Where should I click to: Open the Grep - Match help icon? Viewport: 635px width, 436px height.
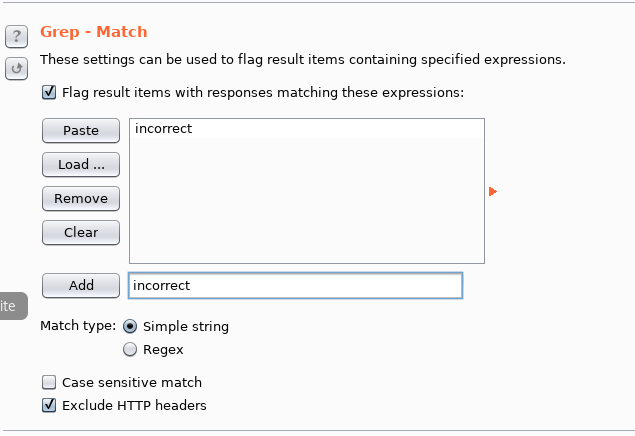coord(16,38)
